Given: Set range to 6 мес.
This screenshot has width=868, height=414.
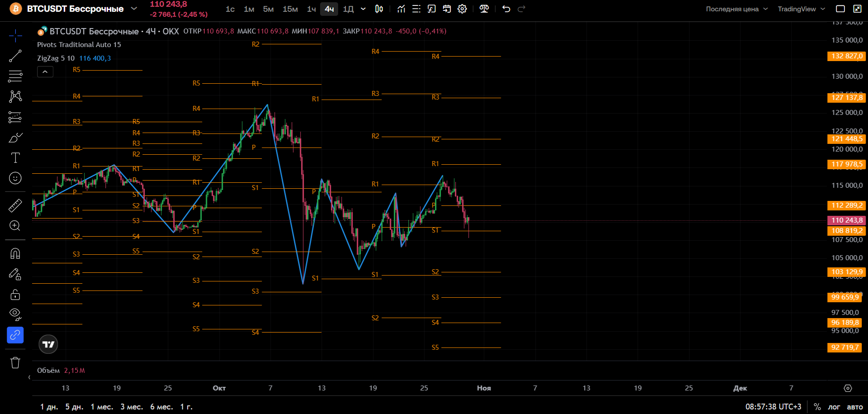Looking at the screenshot, I should pyautogui.click(x=161, y=407).
